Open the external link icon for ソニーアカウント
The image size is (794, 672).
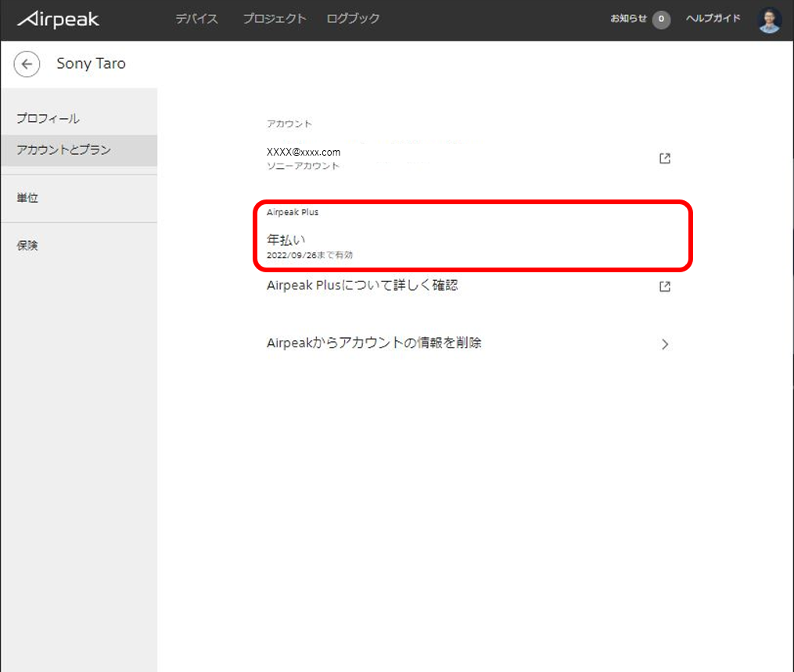click(x=665, y=159)
